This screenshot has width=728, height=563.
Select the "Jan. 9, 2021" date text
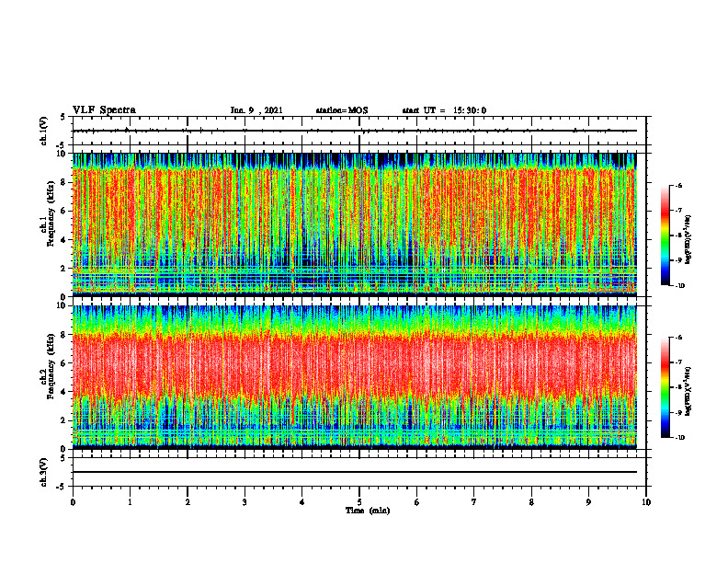(256, 110)
